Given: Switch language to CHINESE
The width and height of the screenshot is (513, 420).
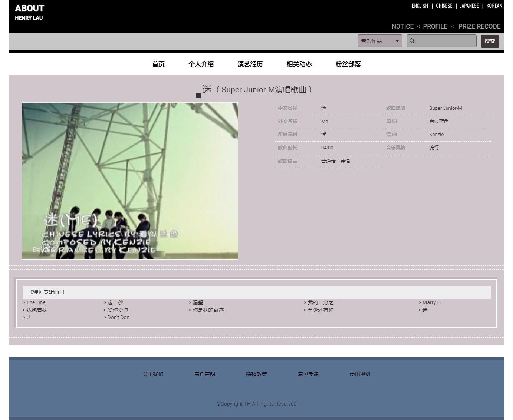Looking at the screenshot, I should click(444, 6).
